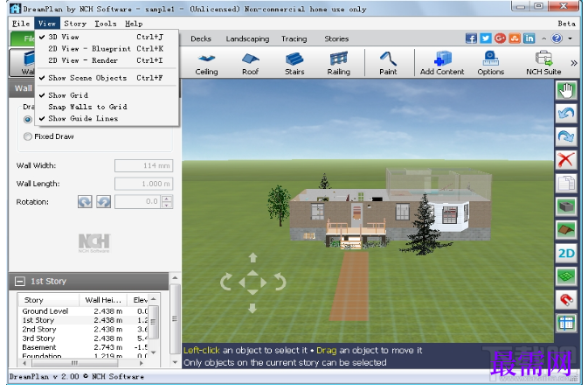
Task: Click the gray 3D block icon
Action: (566, 206)
